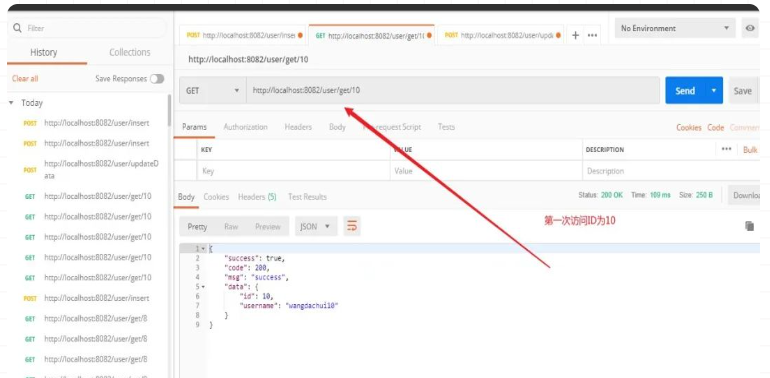
Task: Select the Pretty view mode
Action: [x=197, y=226]
